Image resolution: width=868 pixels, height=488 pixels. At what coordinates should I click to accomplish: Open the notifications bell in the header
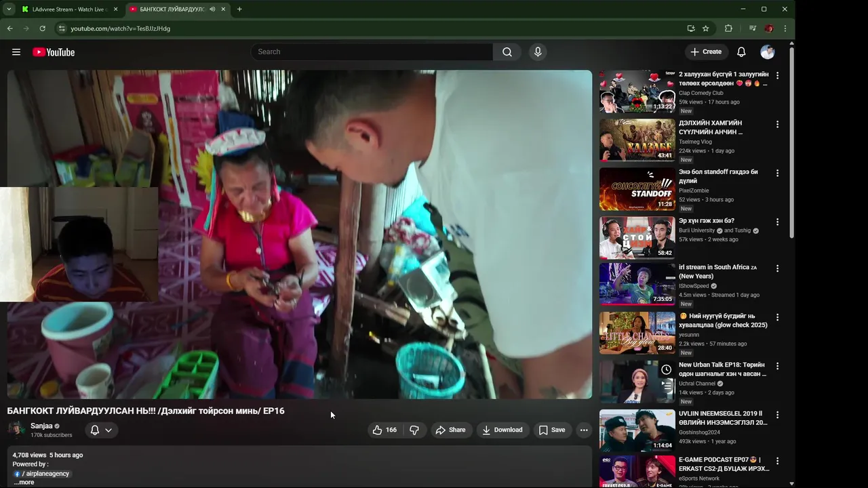tap(741, 52)
